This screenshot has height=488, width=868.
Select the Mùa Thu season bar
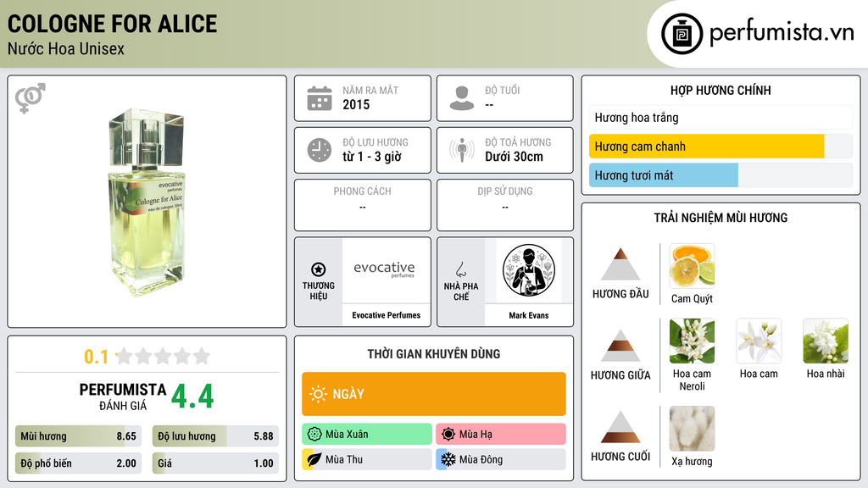pyautogui.click(x=366, y=459)
